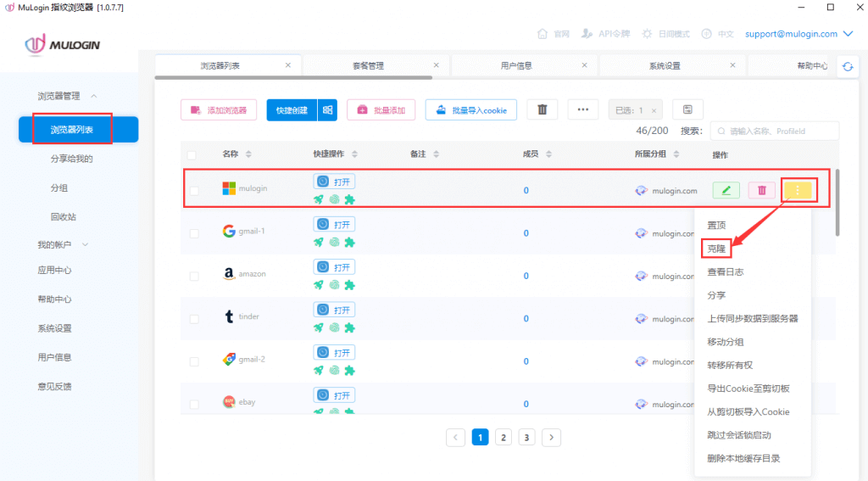868x481 pixels.
Task: Open the grid icon next to 快捷创建
Action: [327, 109]
